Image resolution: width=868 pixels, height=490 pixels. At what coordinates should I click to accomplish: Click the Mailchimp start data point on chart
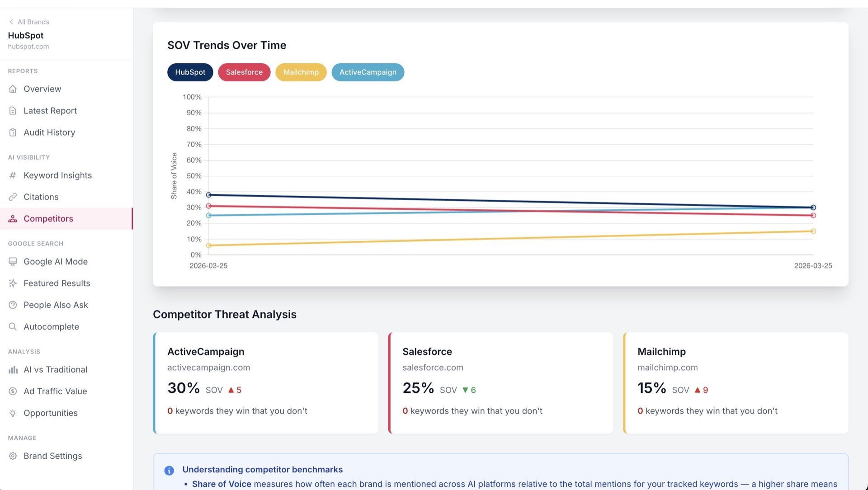tap(208, 245)
